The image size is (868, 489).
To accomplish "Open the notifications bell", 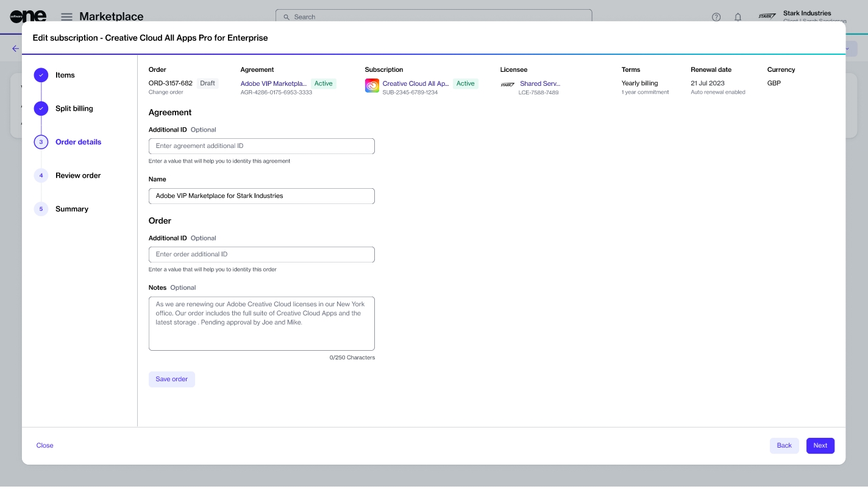I will [738, 17].
